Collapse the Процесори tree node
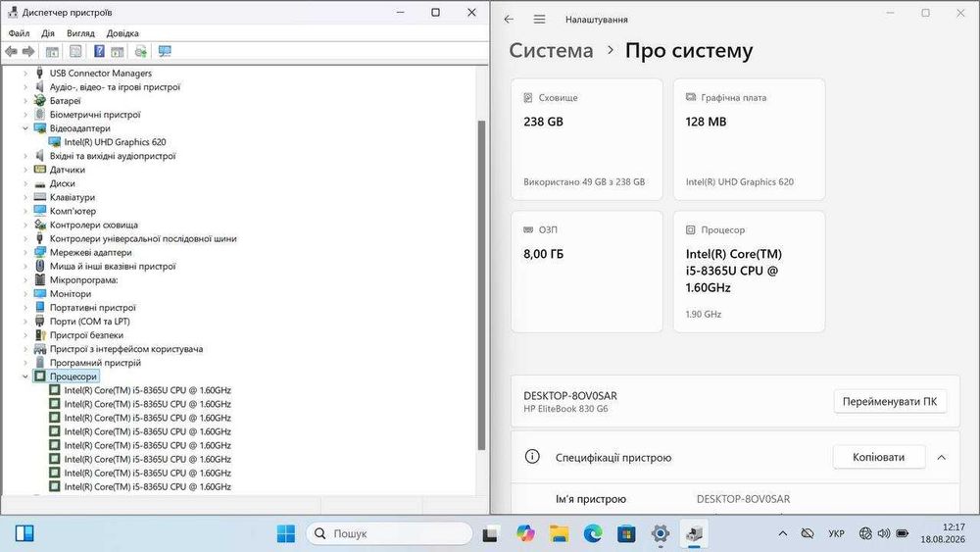 (25, 376)
